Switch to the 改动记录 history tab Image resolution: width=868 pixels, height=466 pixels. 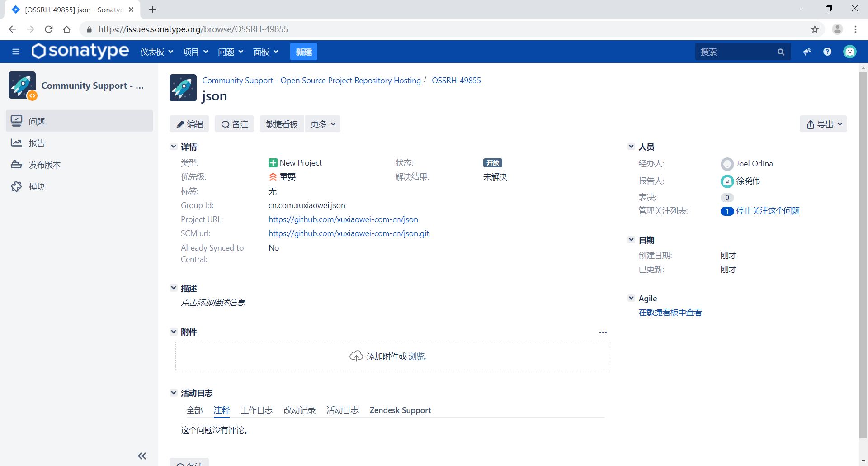point(300,410)
